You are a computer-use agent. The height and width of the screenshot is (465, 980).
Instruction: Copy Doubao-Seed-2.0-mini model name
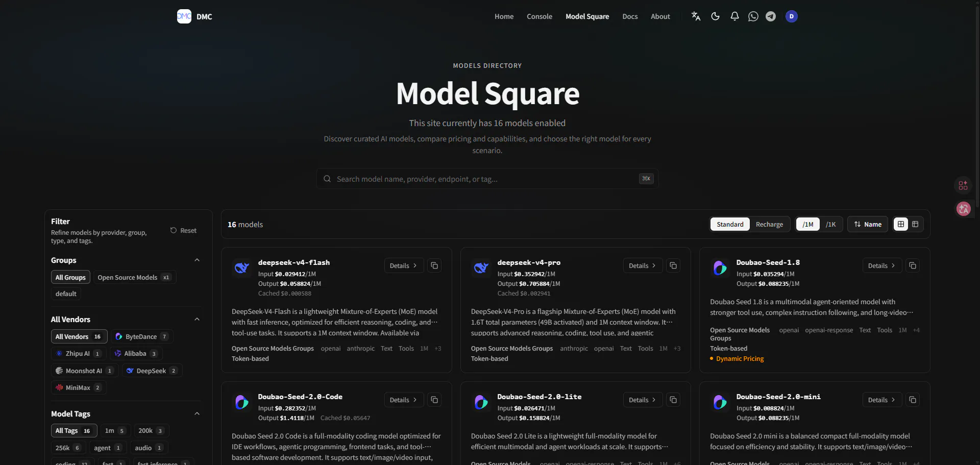[x=913, y=400]
